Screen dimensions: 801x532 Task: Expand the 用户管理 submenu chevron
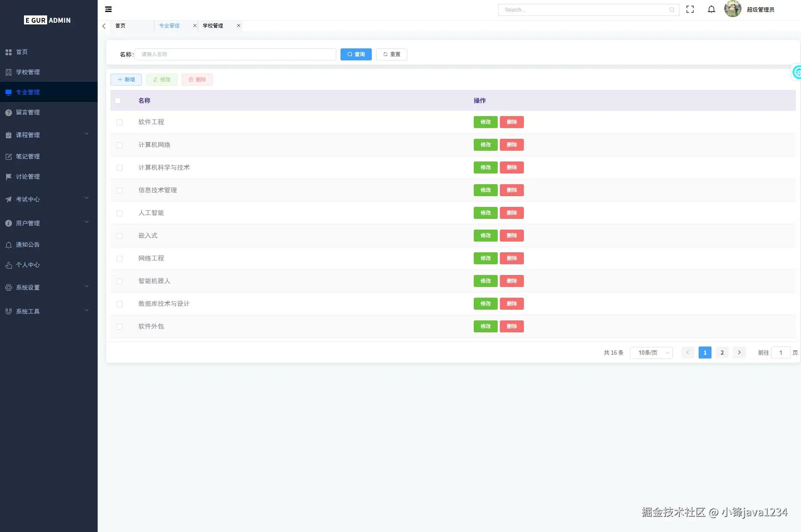pyautogui.click(x=87, y=222)
